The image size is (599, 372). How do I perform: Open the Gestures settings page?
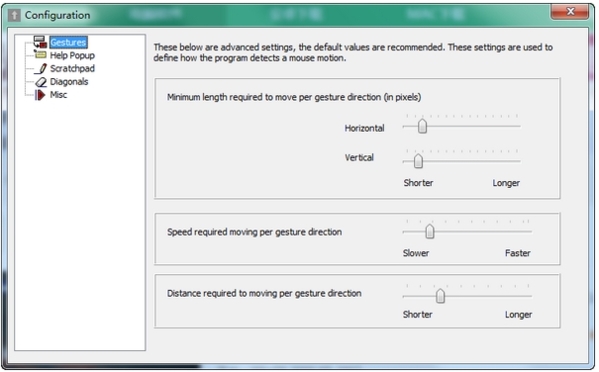pyautogui.click(x=68, y=42)
